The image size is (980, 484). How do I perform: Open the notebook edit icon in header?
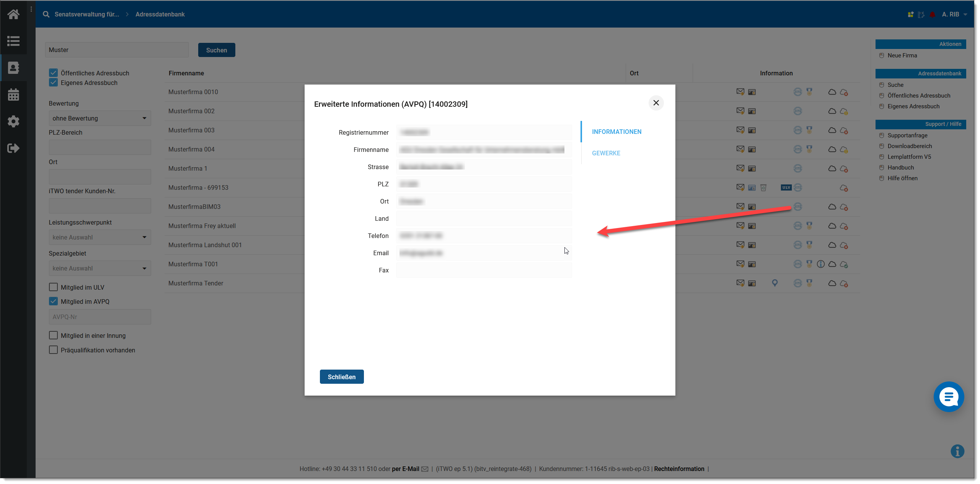(x=921, y=15)
